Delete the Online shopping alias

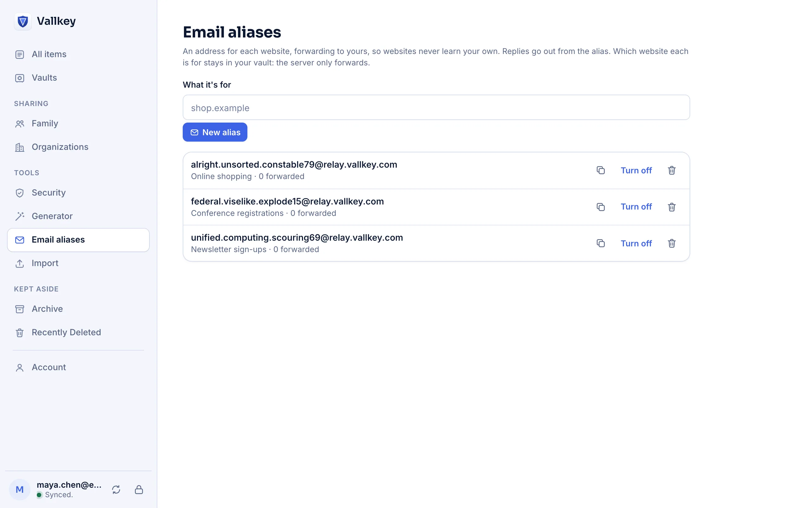[671, 170]
